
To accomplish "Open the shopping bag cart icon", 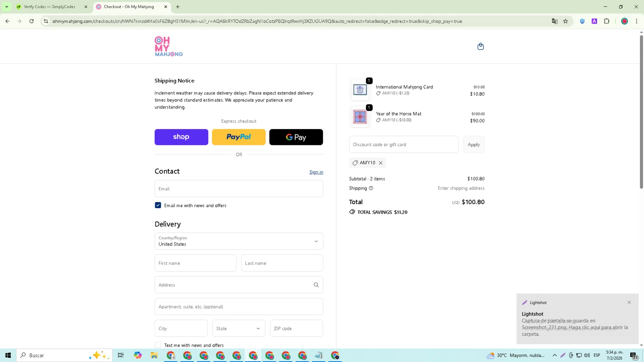I will tap(480, 46).
